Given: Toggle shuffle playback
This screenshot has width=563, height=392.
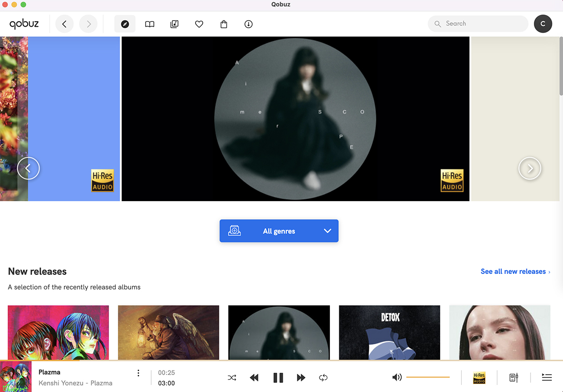Looking at the screenshot, I should point(232,377).
